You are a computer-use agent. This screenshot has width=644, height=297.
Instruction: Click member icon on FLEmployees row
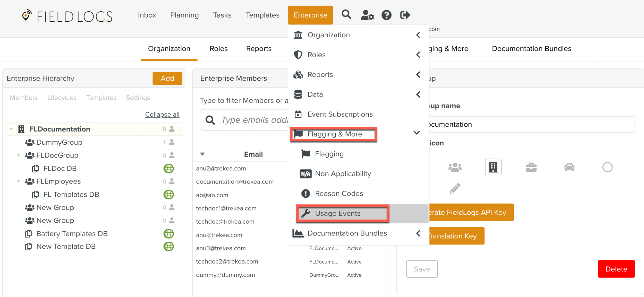pos(172,181)
